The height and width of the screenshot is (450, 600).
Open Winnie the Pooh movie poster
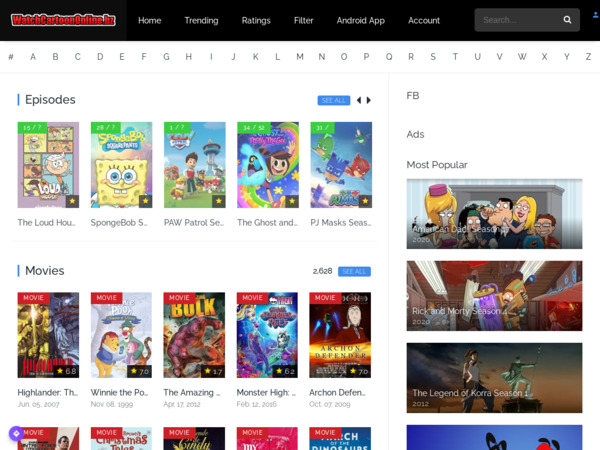click(x=121, y=335)
